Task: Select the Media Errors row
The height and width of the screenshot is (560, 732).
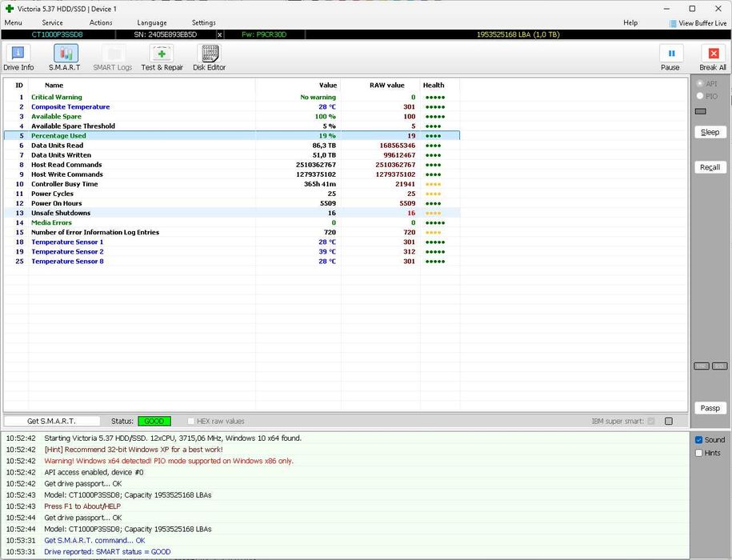Action: click(x=231, y=222)
